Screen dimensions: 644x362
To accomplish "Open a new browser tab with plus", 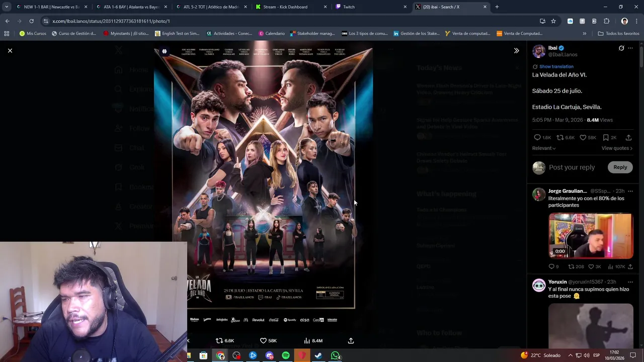I will 497,7.
